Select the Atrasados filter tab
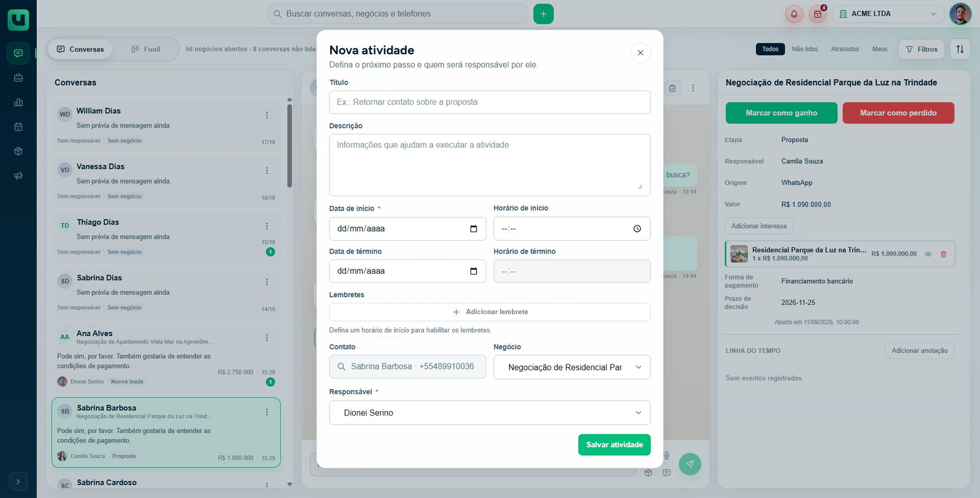 point(845,49)
